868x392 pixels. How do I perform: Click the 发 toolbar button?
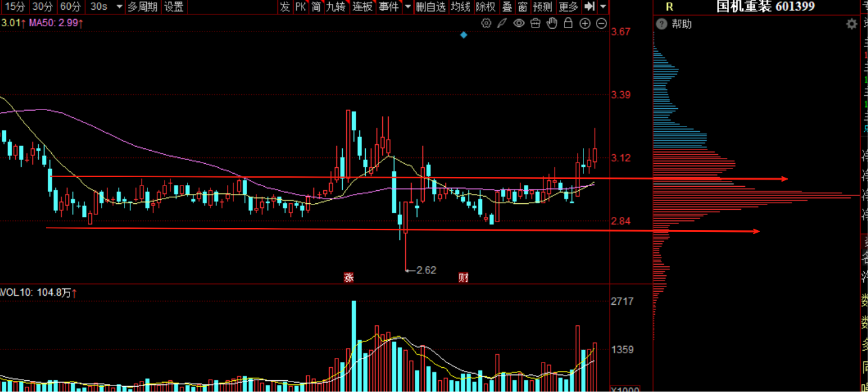click(x=285, y=7)
